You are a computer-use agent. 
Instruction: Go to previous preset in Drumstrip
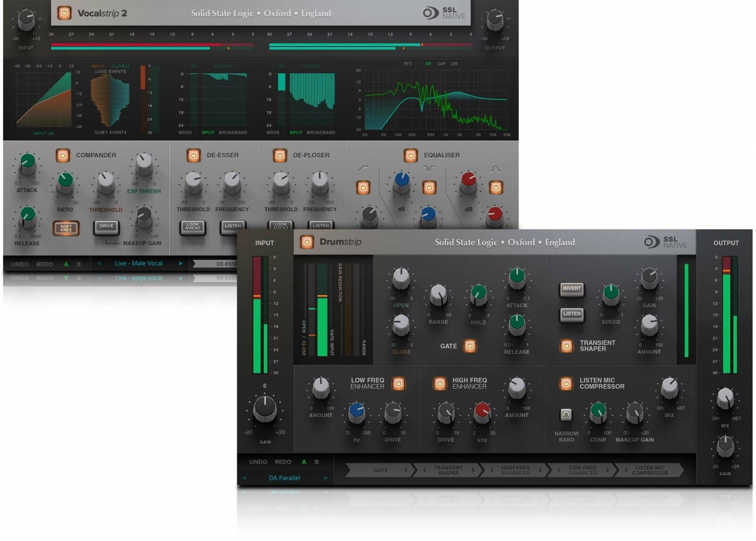point(244,478)
